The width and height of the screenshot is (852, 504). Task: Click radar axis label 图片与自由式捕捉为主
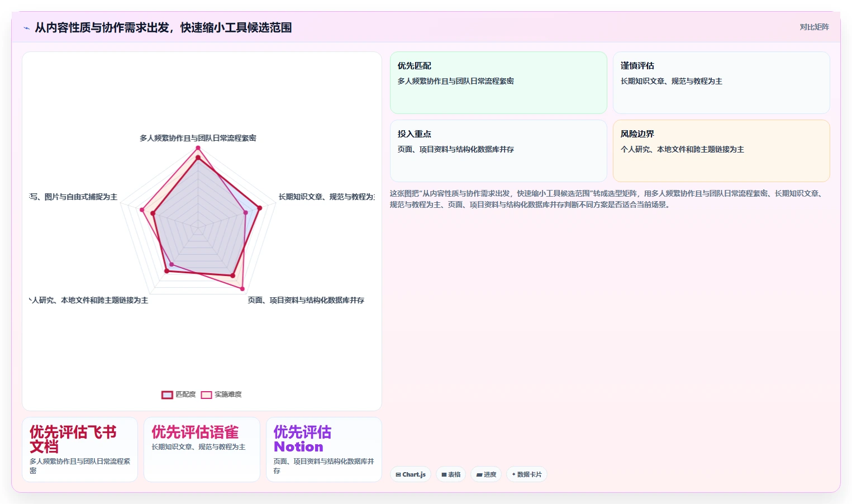coord(73,197)
